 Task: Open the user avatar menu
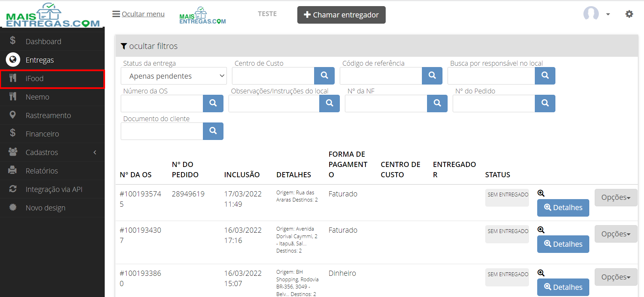[x=591, y=14]
